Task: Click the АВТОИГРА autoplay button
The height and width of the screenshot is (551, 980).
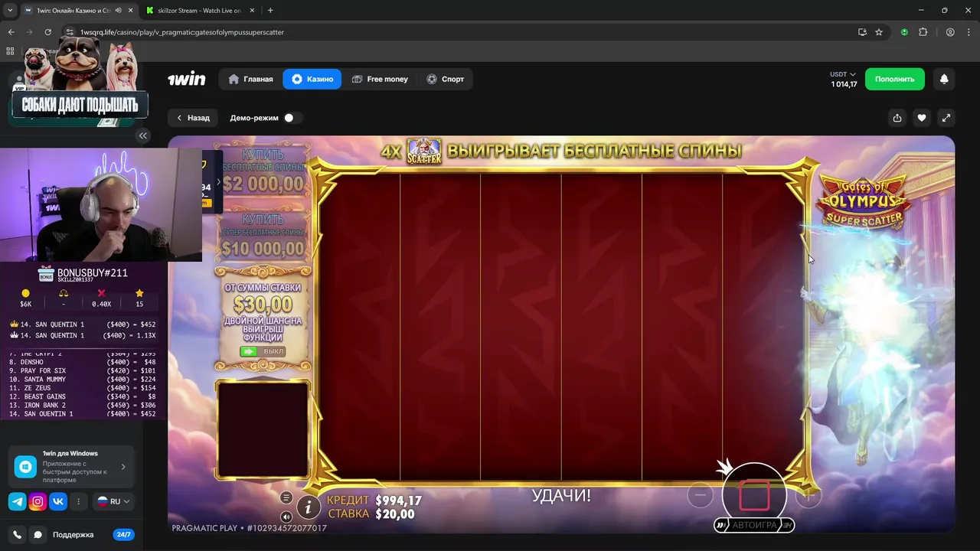Action: pos(754,525)
